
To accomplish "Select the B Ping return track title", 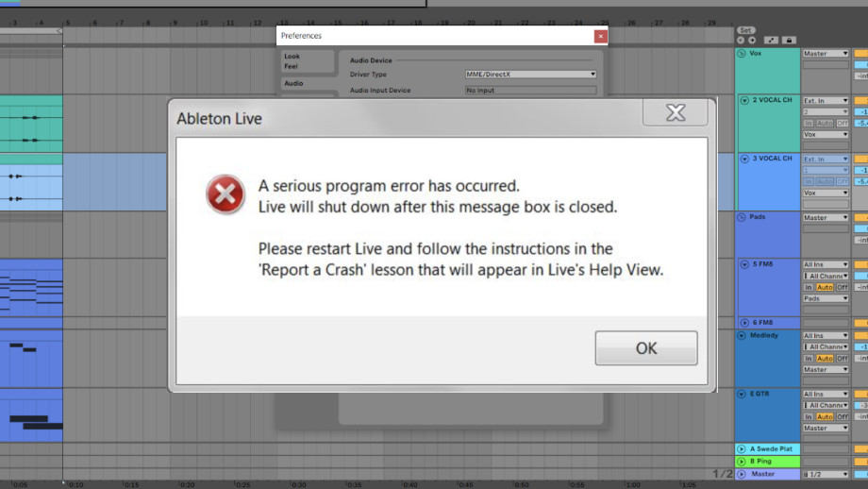I will 761,462.
